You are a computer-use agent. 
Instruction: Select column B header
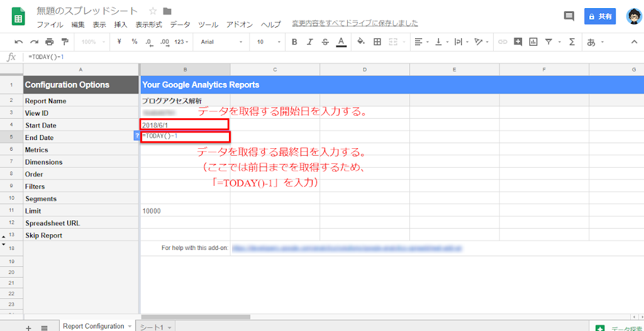click(185, 70)
